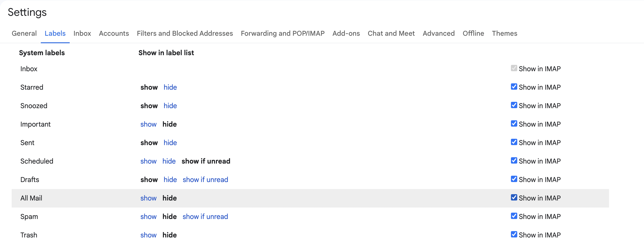644x244 pixels.
Task: Open the Filters and Blocked Addresses tab
Action: coord(185,33)
